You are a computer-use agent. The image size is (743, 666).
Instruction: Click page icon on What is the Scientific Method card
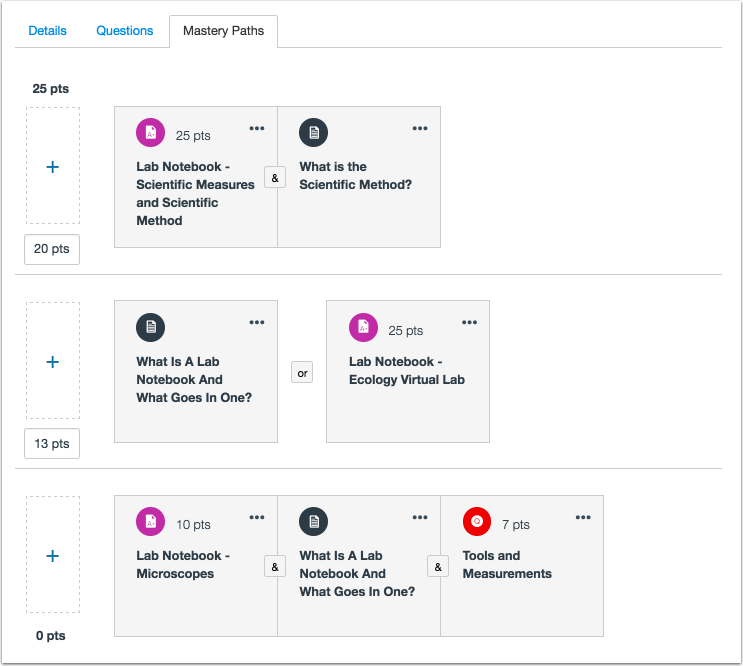click(x=314, y=133)
